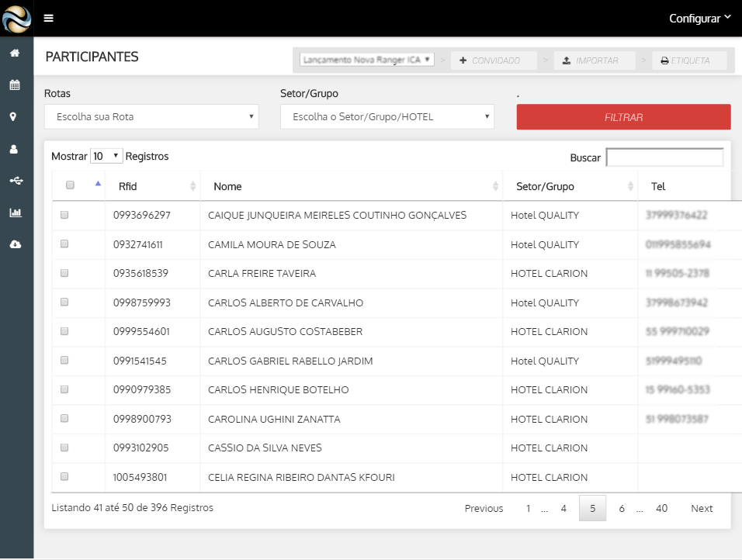
Task: Sort by the blue ascending arrow column
Action: pos(98,184)
